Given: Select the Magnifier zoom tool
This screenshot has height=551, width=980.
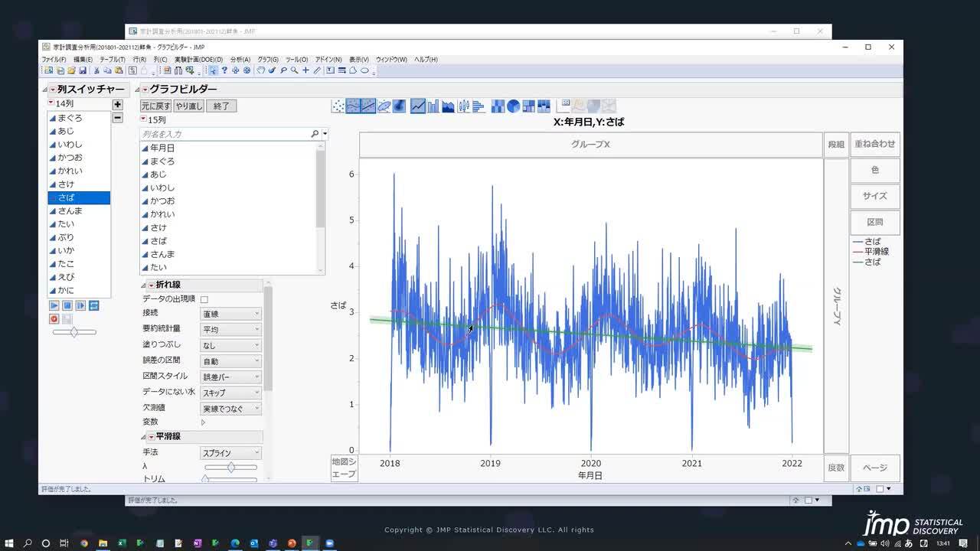Looking at the screenshot, I should click(x=294, y=70).
